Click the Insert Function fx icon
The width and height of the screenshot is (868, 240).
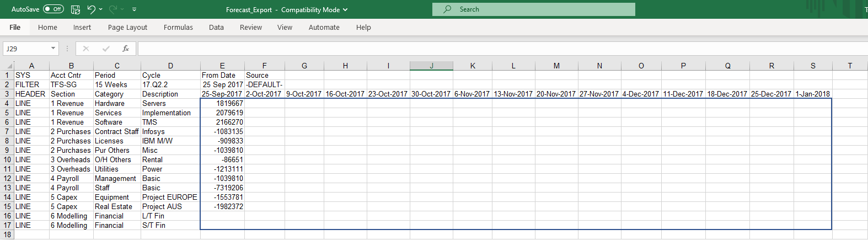(126, 49)
